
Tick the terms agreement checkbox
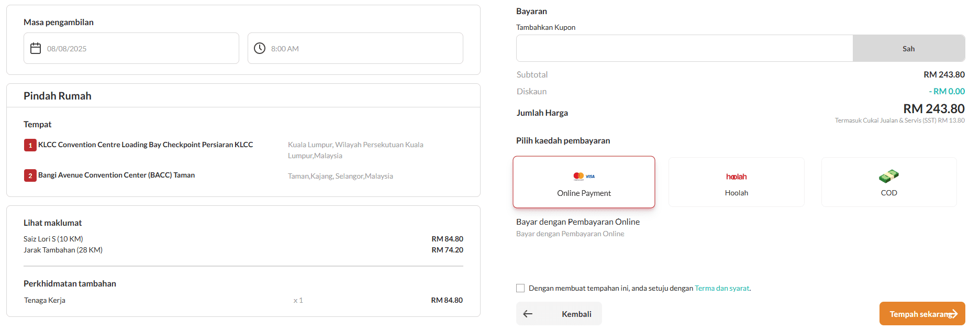[520, 288]
